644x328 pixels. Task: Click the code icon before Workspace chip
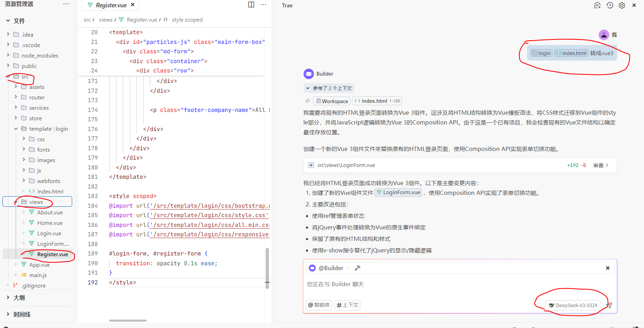click(308, 101)
